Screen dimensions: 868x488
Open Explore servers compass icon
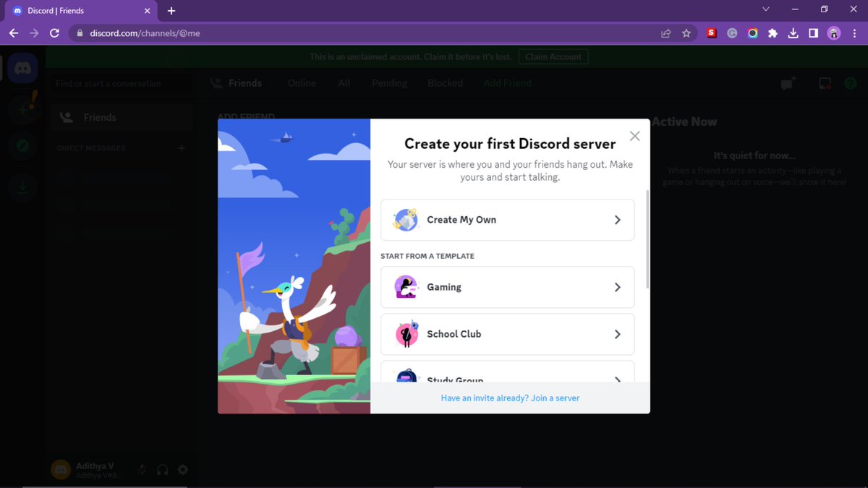22,147
